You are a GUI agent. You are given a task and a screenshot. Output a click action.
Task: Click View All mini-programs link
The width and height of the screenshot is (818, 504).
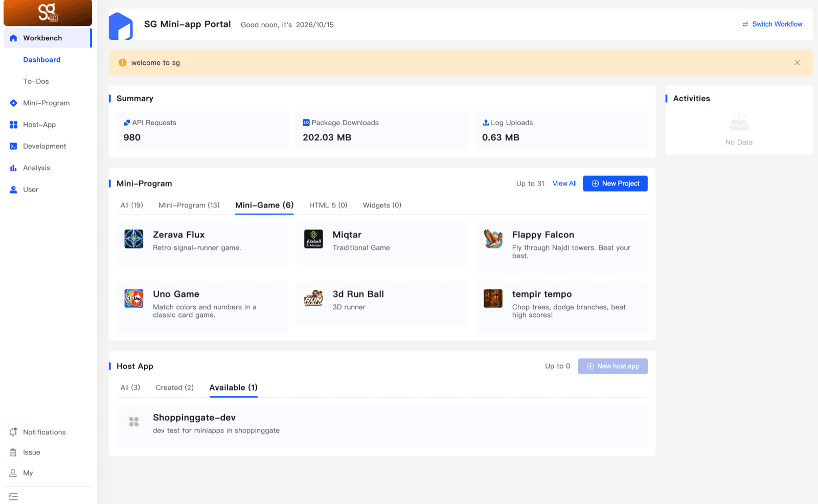click(564, 184)
